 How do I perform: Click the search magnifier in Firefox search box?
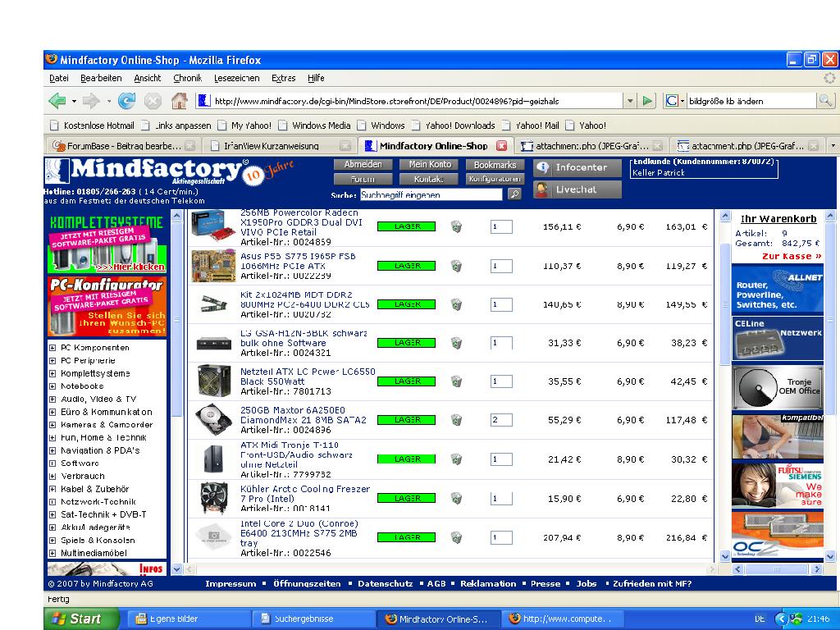click(x=825, y=101)
